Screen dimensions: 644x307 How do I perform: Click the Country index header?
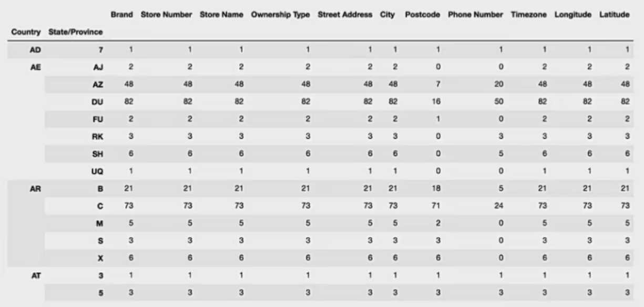tap(26, 33)
